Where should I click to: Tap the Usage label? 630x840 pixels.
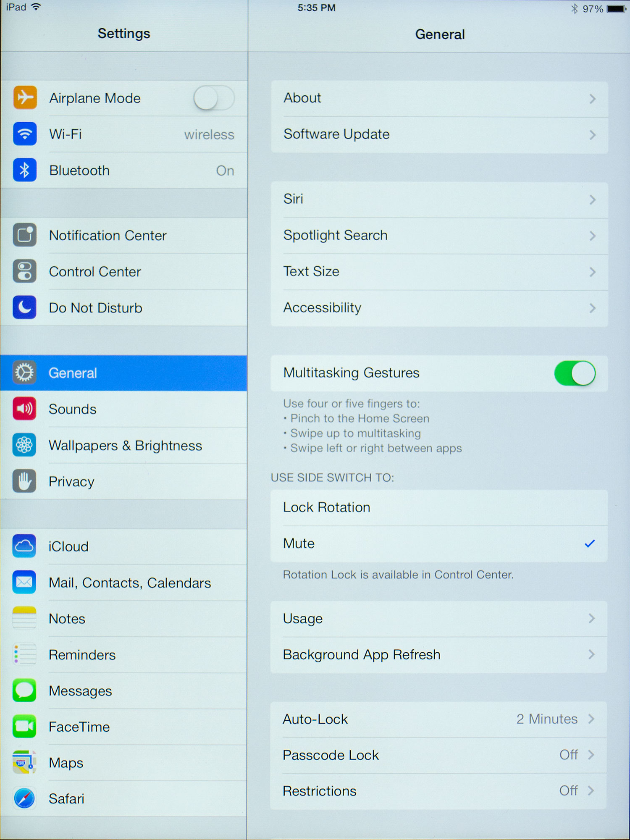(x=303, y=619)
